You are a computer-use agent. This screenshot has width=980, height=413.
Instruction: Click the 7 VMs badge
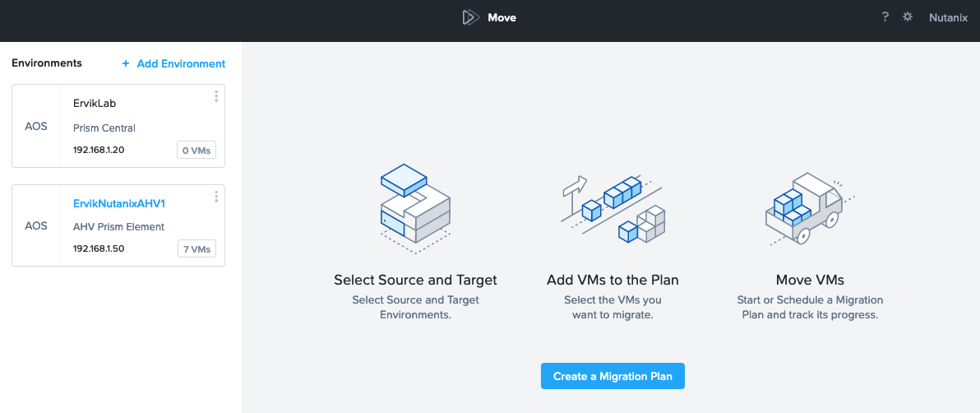[x=196, y=248]
